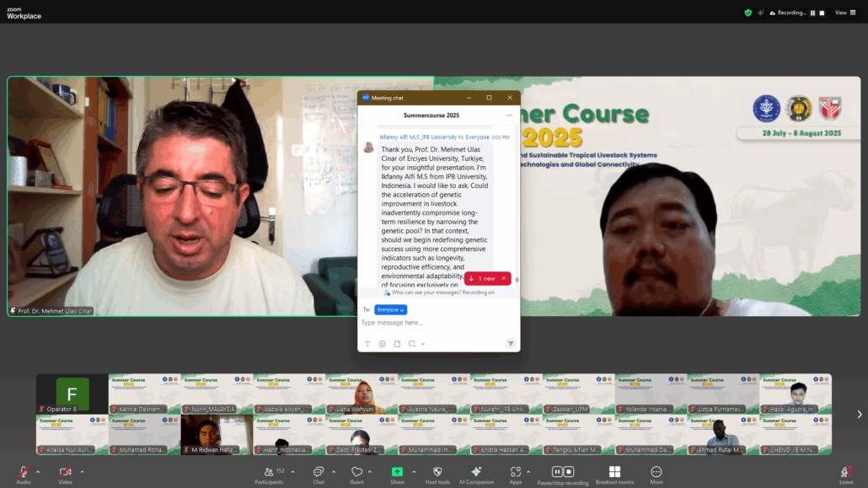
Task: Open the View menu at top right
Action: point(840,13)
